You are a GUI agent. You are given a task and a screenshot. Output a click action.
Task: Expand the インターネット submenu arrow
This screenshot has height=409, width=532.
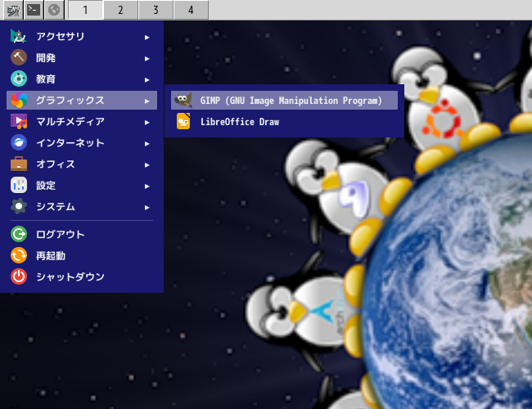point(147,144)
